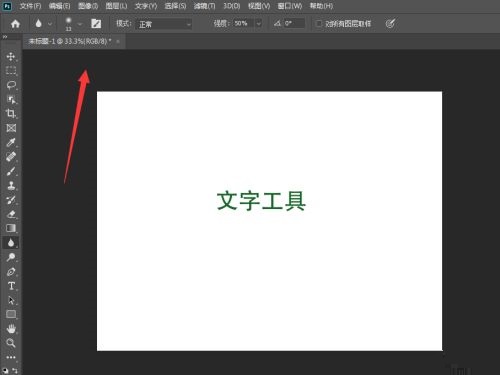Viewport: 500px width, 375px height.
Task: Select the Clone Stamp tool
Action: 11,185
